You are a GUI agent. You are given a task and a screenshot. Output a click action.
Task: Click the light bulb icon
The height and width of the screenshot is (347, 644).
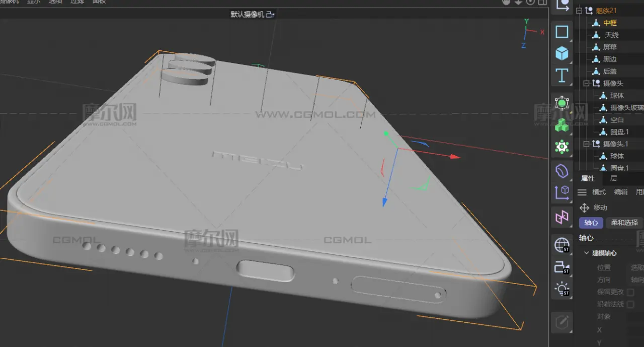[x=561, y=289]
